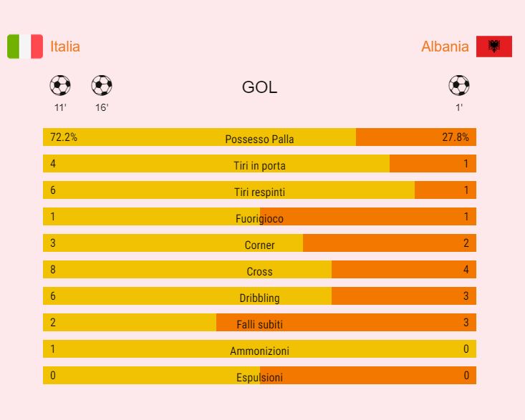
Task: Click the Dribbling statistic label
Action: click(259, 298)
